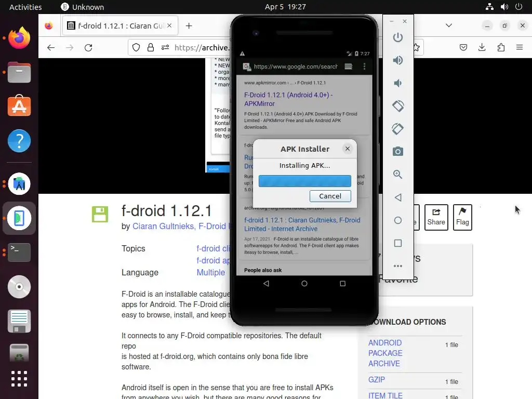Open the Firefox extensions puzzle icon
532x399 pixels.
tap(501, 47)
